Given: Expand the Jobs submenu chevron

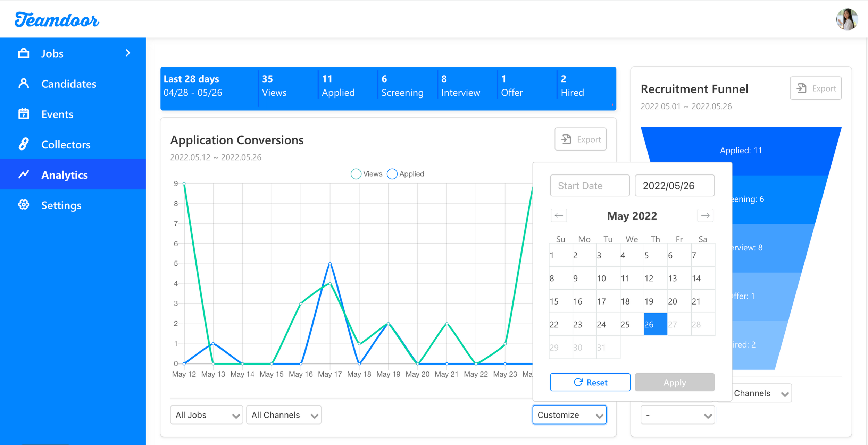Looking at the screenshot, I should pyautogui.click(x=128, y=53).
